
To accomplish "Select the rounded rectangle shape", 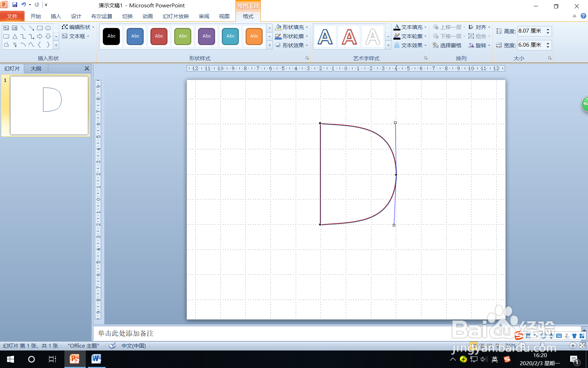I will [x=6, y=36].
